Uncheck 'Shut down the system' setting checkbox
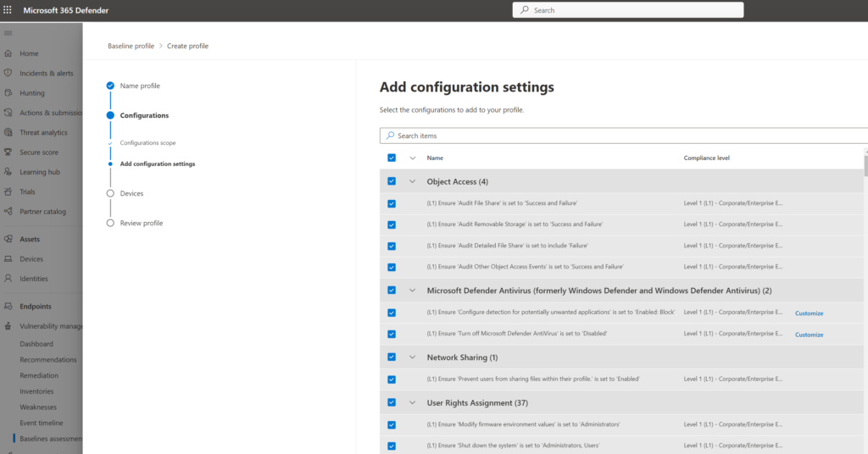The height and width of the screenshot is (454, 868). [x=392, y=446]
